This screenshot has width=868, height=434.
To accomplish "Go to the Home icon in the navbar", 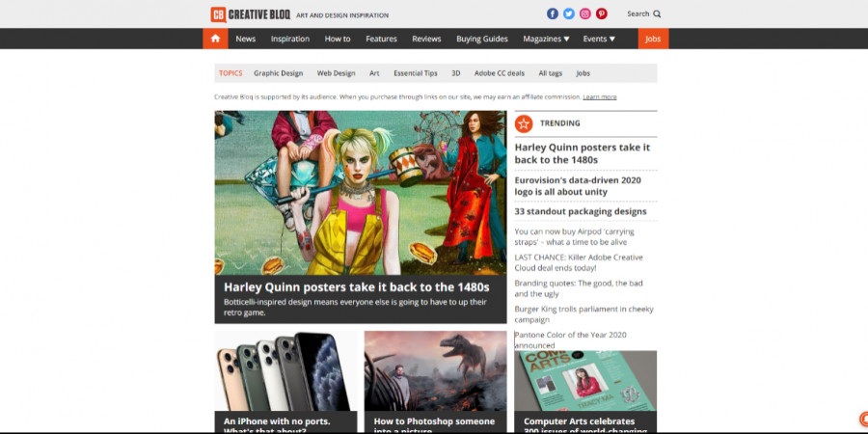I will pyautogui.click(x=215, y=39).
